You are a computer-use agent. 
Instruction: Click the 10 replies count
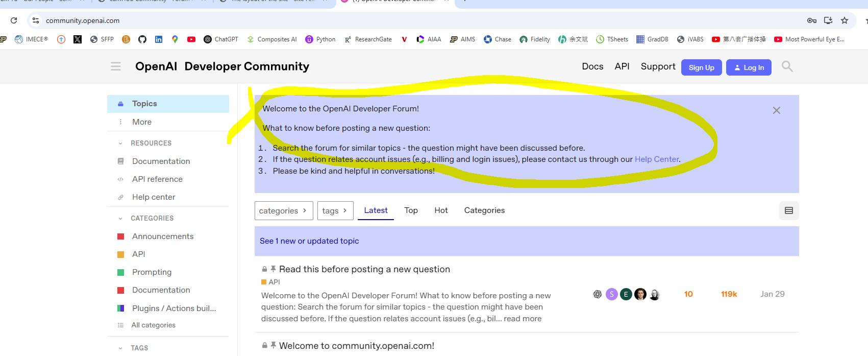[688, 294]
